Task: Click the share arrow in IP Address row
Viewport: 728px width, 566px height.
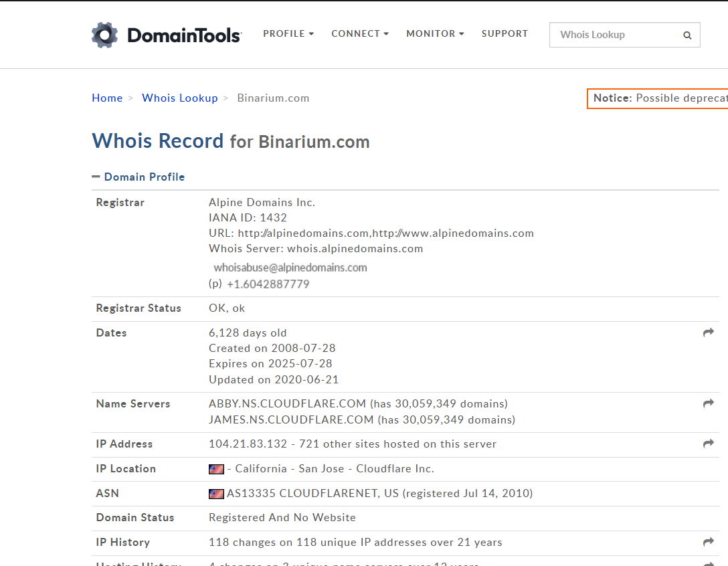Action: [x=708, y=444]
